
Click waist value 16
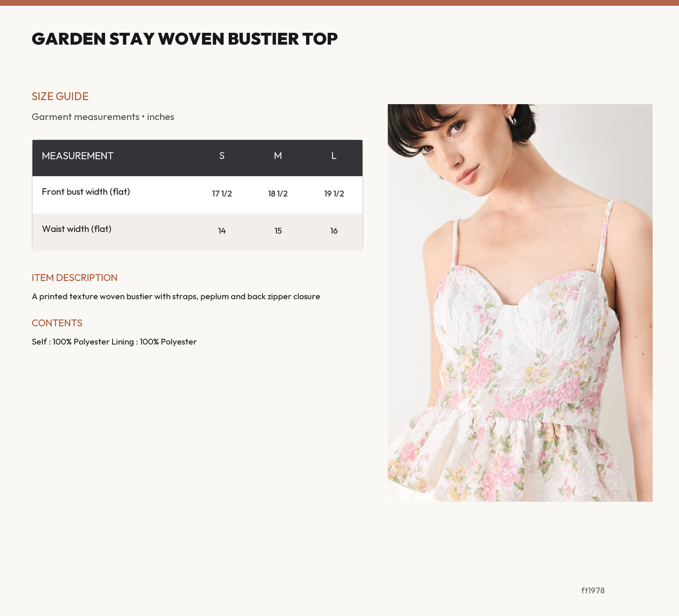point(334,231)
